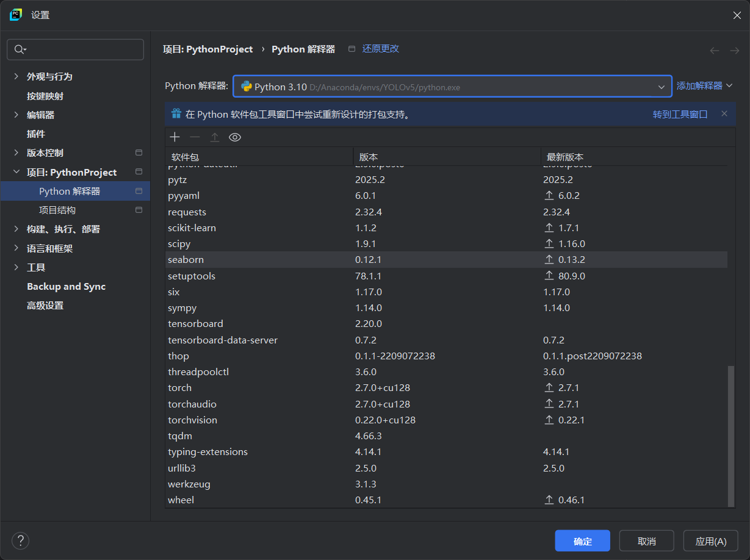Select the requests package row

pyautogui.click(x=446, y=212)
